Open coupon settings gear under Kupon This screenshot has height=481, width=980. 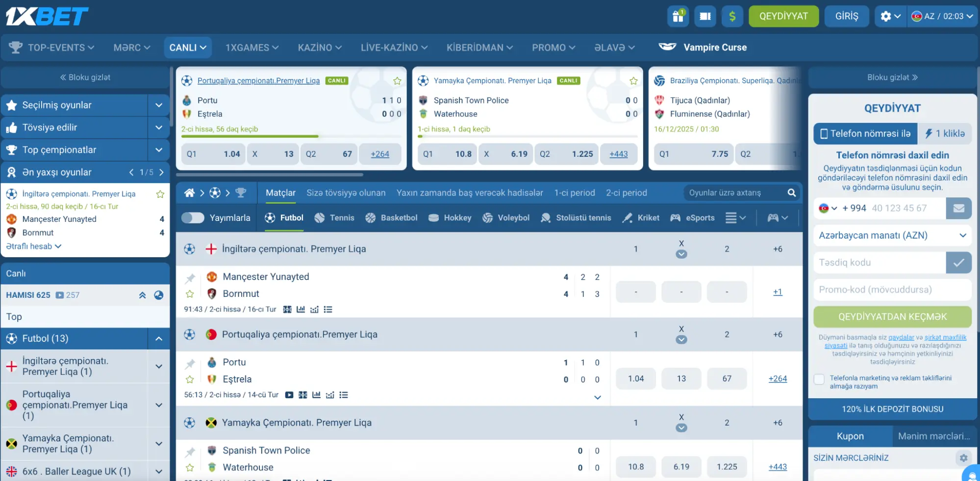point(963,458)
